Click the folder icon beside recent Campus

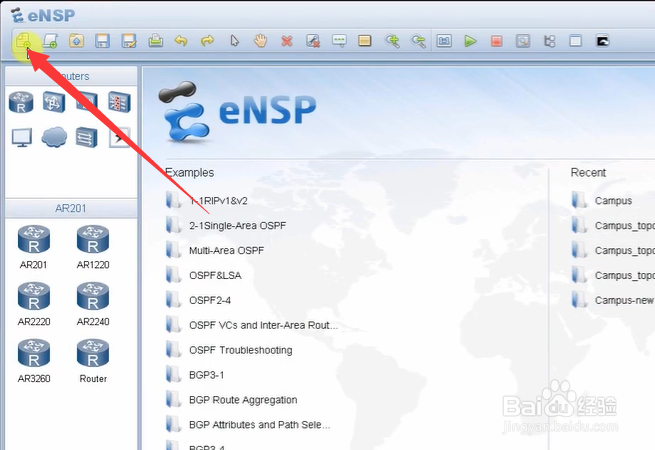tap(579, 200)
